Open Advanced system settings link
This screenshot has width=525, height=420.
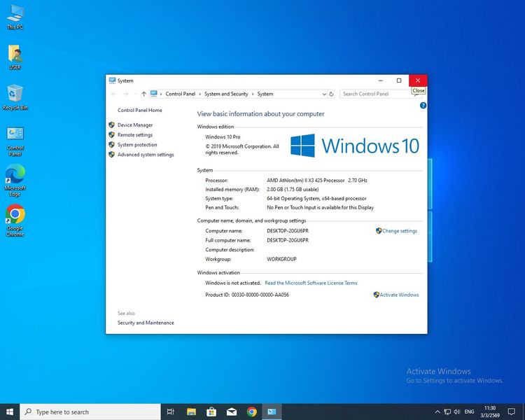click(x=146, y=155)
